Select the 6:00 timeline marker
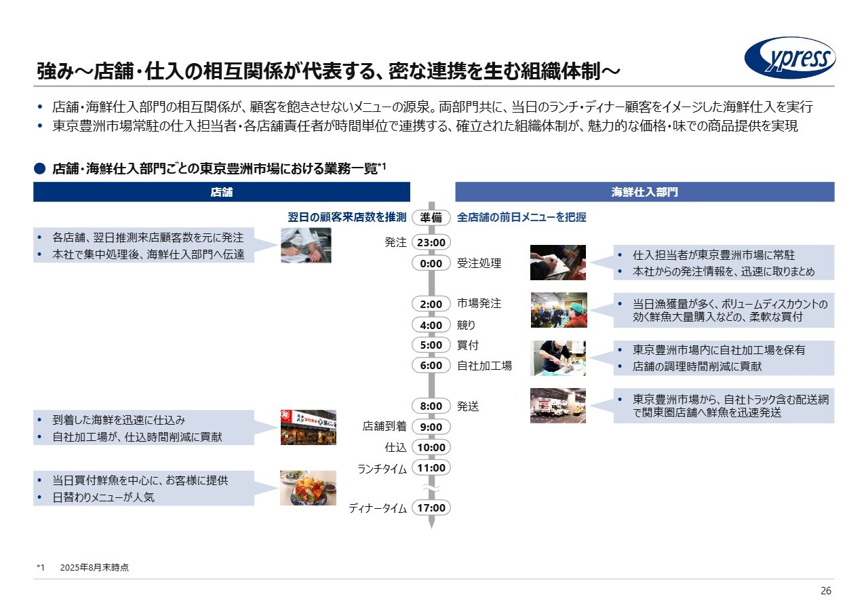 click(x=431, y=365)
